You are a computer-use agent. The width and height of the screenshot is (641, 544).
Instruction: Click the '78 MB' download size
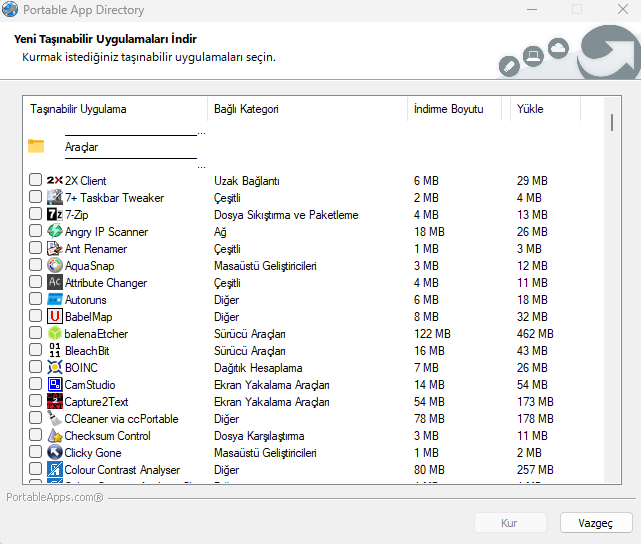429,419
